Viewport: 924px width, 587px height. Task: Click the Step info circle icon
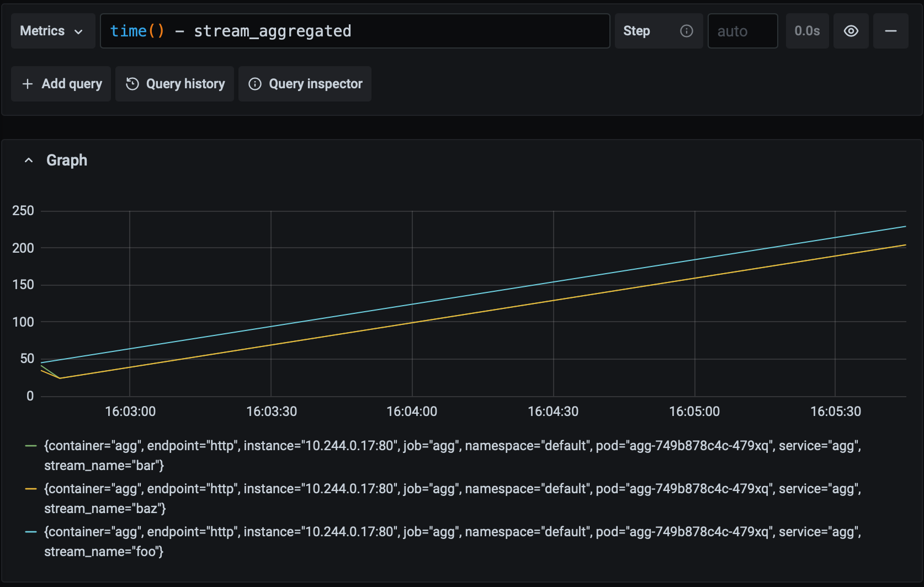(686, 31)
